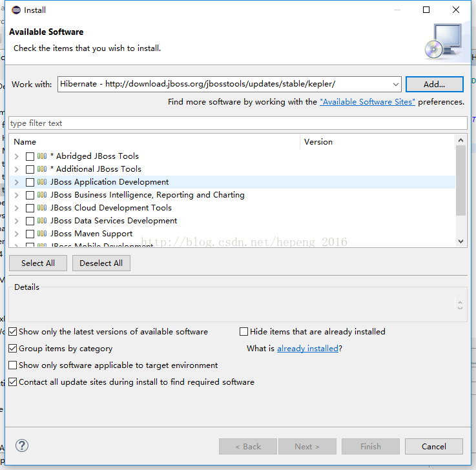Check the Additional JBoss Tools checkbox
476x470 pixels.
pyautogui.click(x=30, y=169)
